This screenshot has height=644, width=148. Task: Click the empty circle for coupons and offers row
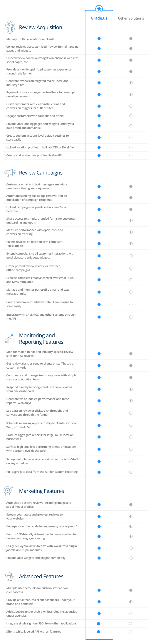click(131, 116)
